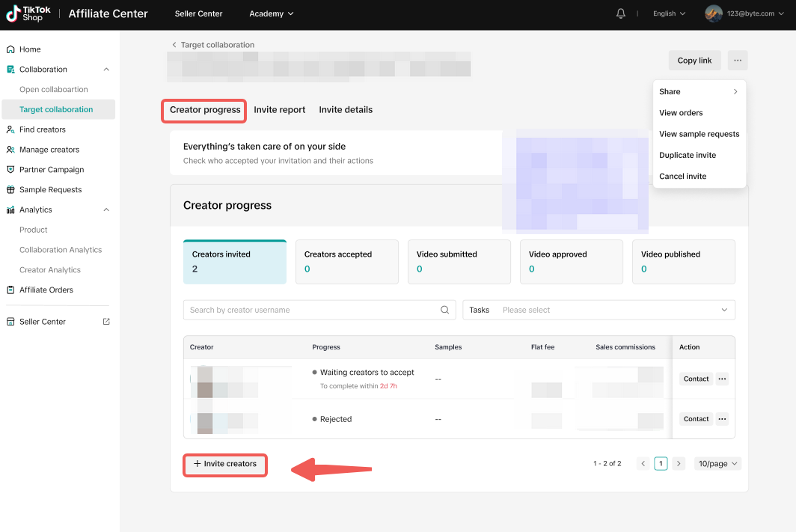Collapse the Collaboration sidebar section
796x532 pixels.
click(x=106, y=70)
